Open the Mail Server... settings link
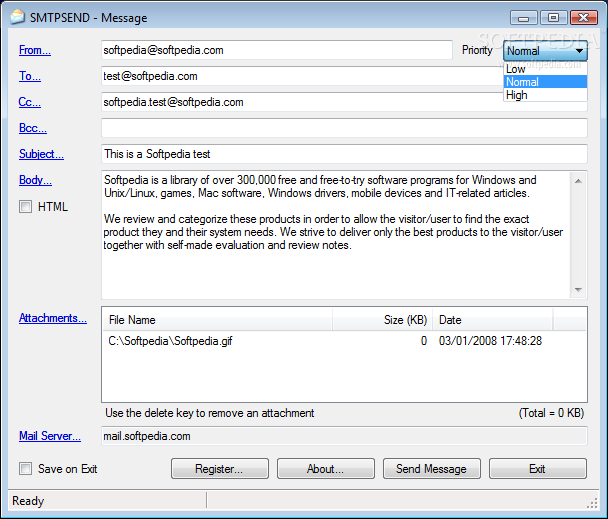Image resolution: width=608 pixels, height=519 pixels. [x=50, y=436]
